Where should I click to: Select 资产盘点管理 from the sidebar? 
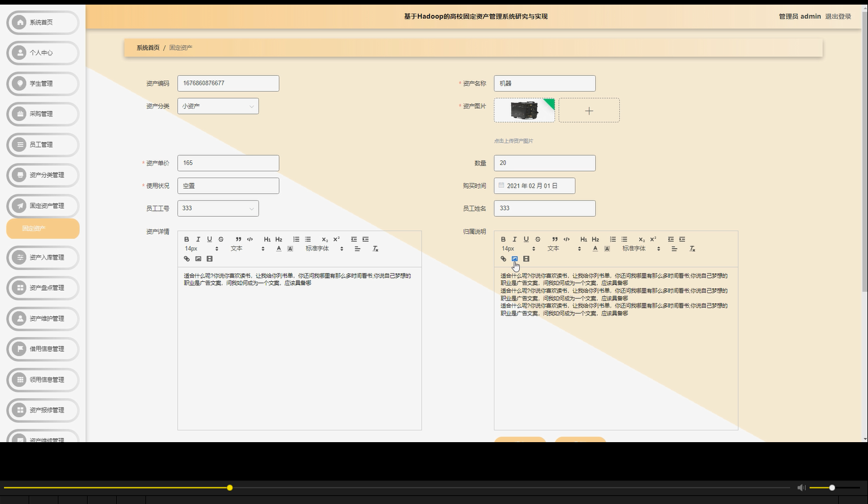point(42,288)
